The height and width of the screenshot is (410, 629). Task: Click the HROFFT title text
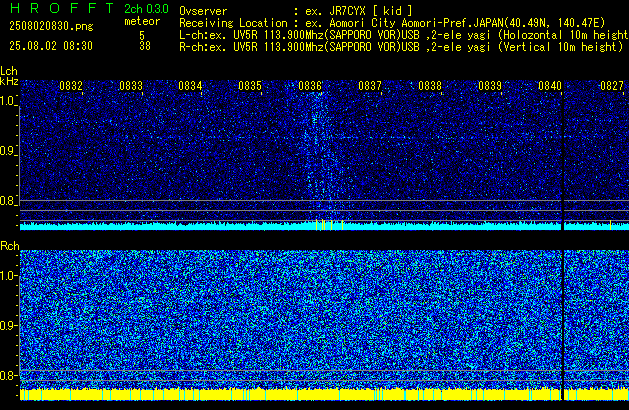(x=62, y=8)
